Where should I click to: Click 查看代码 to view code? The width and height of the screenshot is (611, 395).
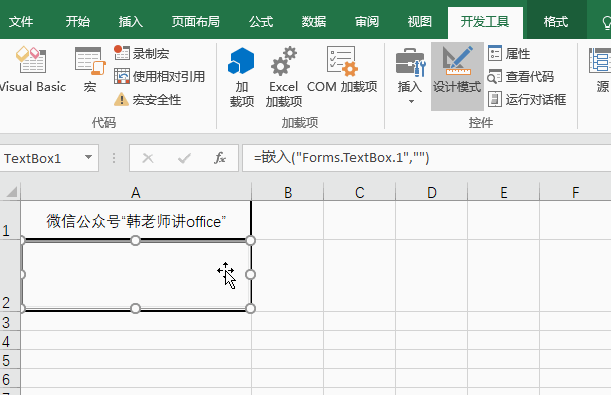pyautogui.click(x=521, y=76)
